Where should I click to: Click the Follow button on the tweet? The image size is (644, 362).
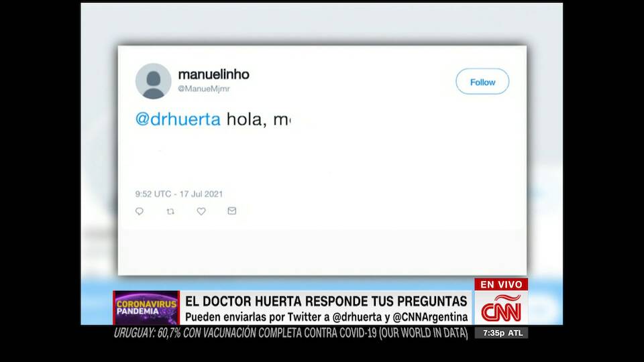[482, 82]
